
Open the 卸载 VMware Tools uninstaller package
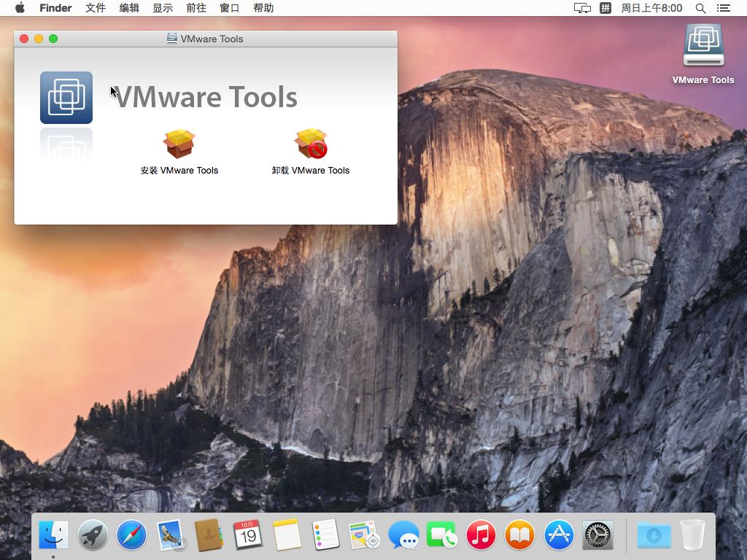[311, 144]
